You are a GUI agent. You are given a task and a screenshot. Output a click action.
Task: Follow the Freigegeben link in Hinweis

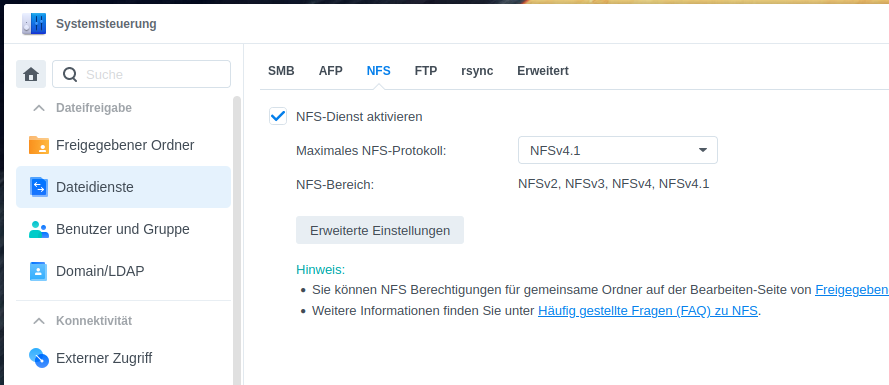[852, 290]
